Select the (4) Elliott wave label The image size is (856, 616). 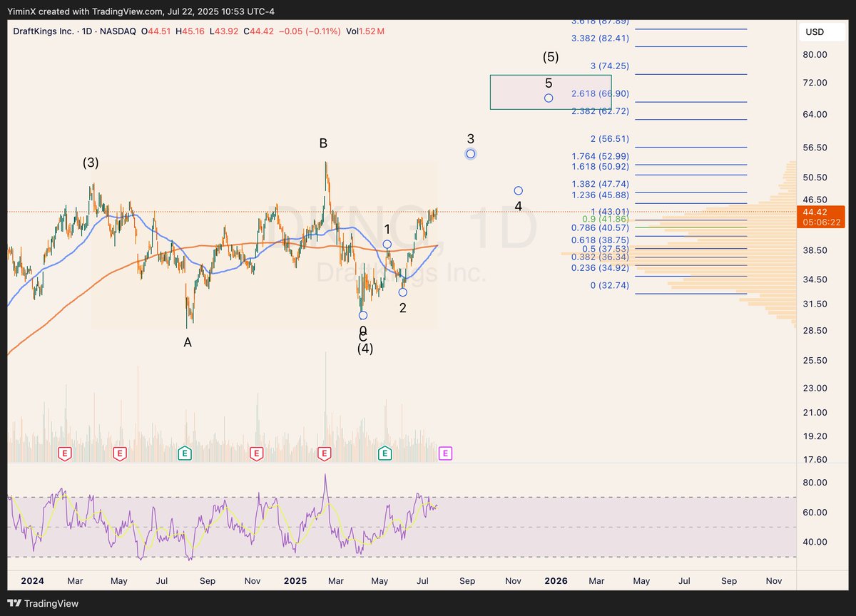[365, 349]
